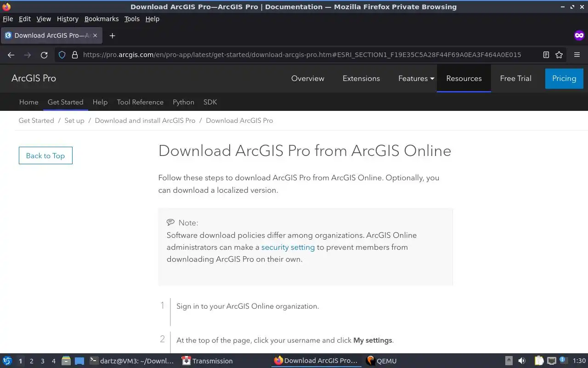The width and height of the screenshot is (588, 368).
Task: Open the security setting link
Action: (x=288, y=247)
